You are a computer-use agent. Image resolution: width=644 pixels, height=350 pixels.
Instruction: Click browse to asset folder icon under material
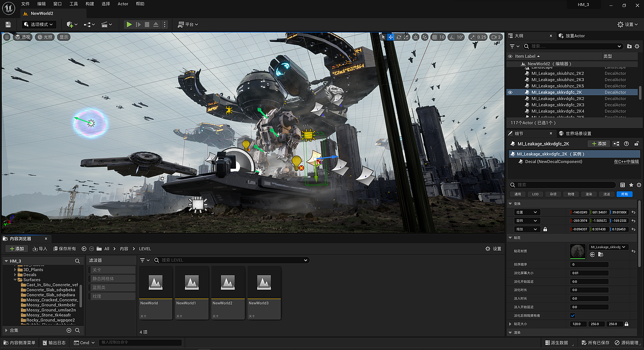[x=600, y=255]
